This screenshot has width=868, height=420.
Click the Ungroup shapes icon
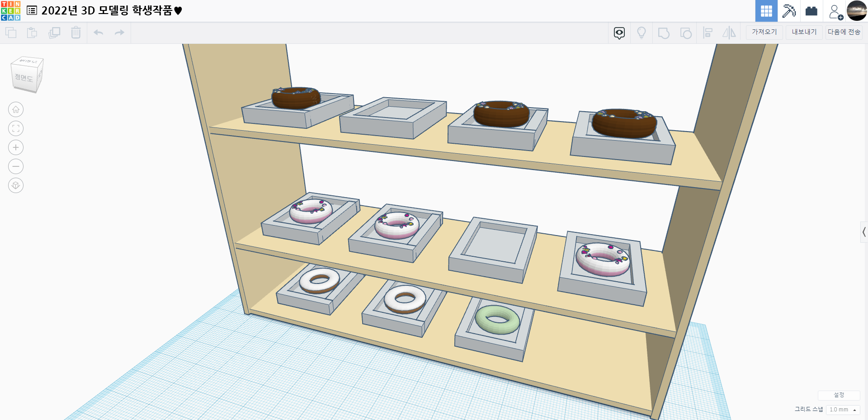[686, 33]
